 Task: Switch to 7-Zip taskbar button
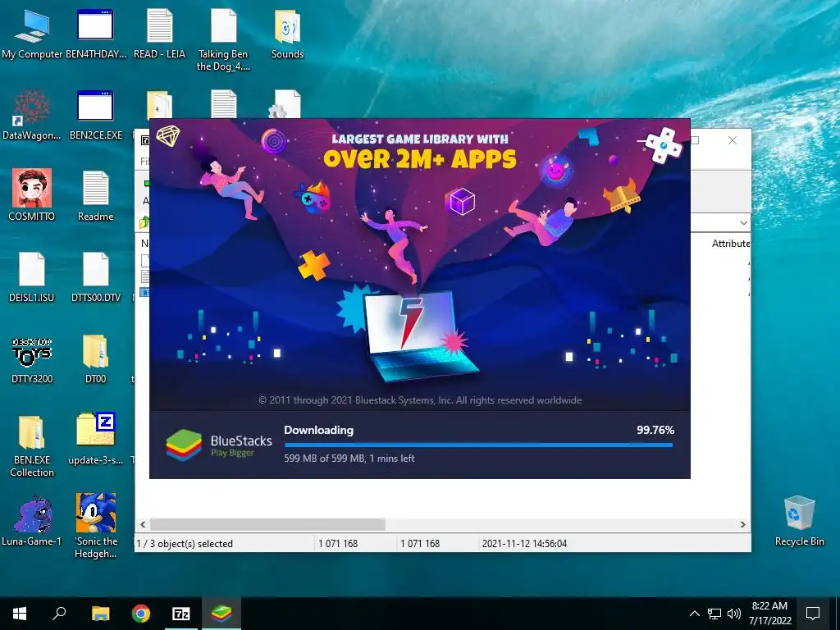click(181, 614)
